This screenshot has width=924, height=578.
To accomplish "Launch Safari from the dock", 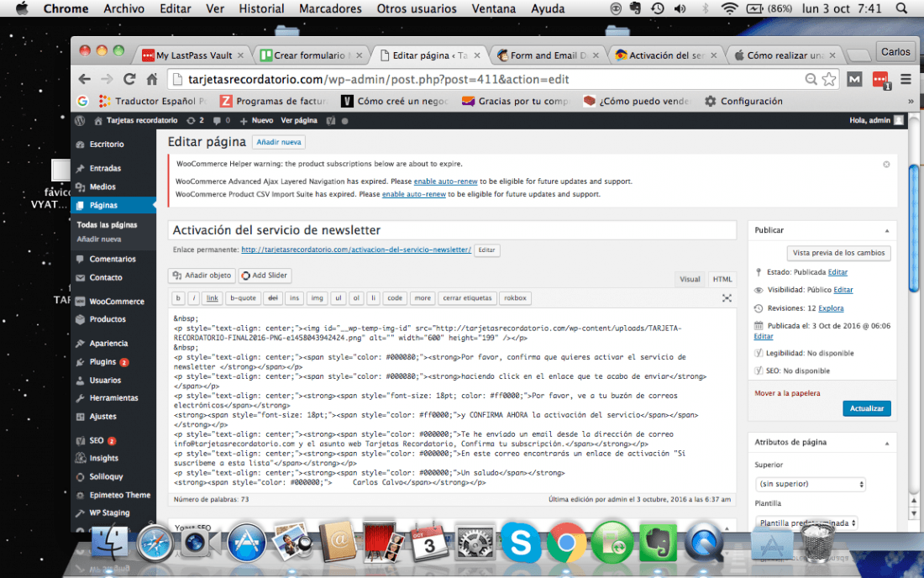I will pyautogui.click(x=155, y=542).
